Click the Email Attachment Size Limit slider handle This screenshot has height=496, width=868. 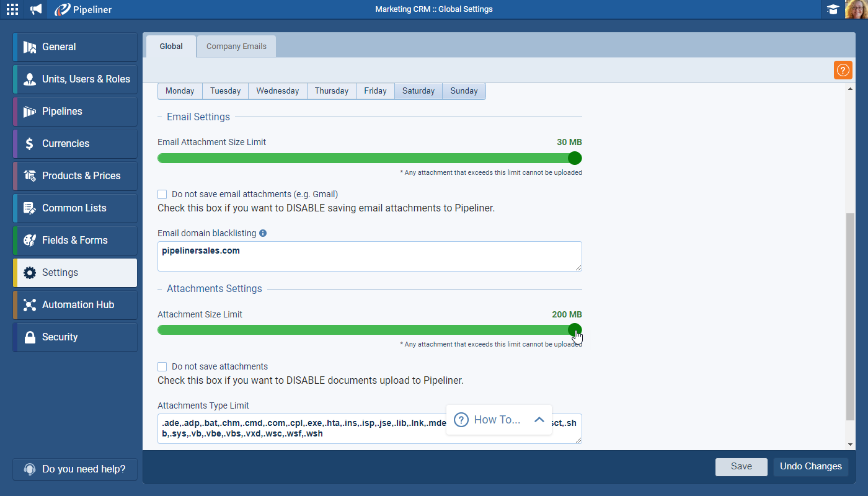[x=575, y=158]
